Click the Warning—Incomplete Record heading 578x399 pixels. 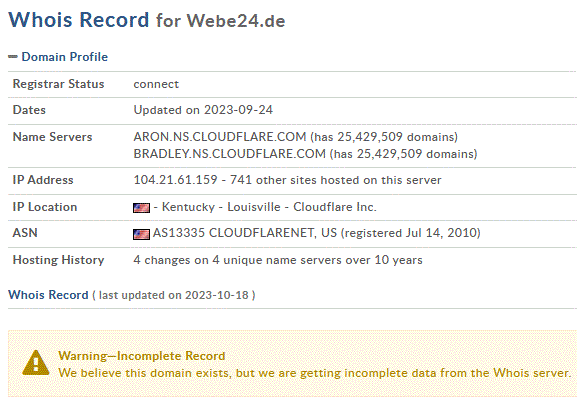tap(142, 356)
